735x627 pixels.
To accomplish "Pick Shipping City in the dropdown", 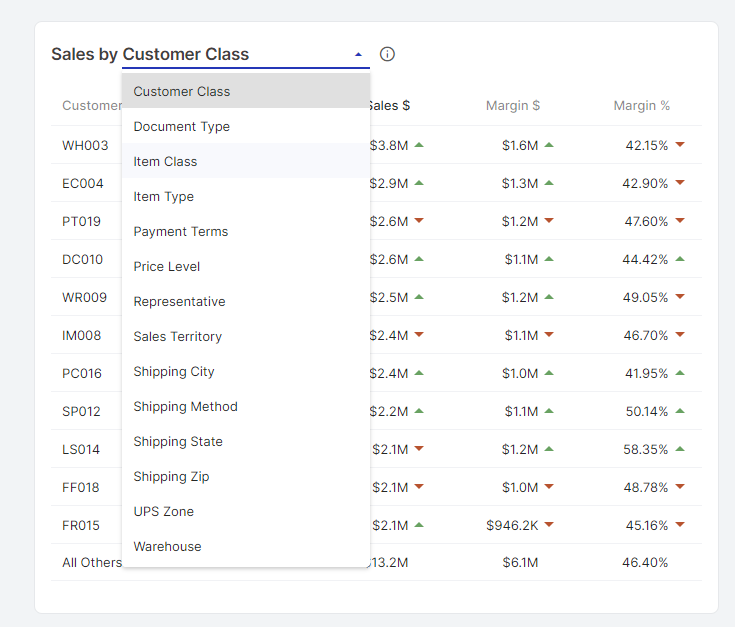I will [174, 371].
